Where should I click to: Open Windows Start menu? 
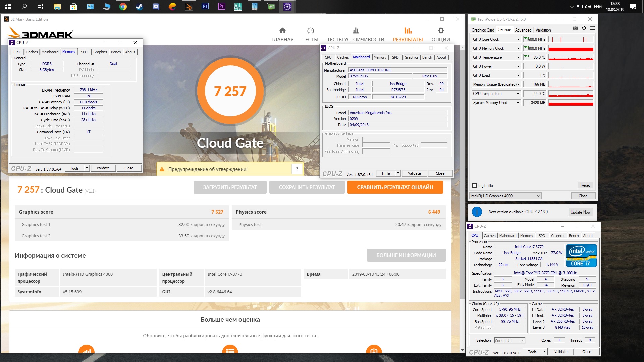(x=8, y=6)
